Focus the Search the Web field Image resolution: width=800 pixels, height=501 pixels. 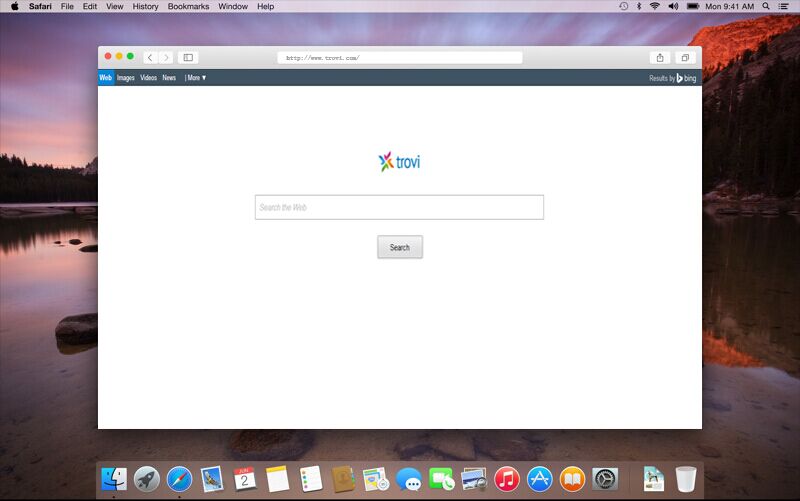(x=399, y=207)
